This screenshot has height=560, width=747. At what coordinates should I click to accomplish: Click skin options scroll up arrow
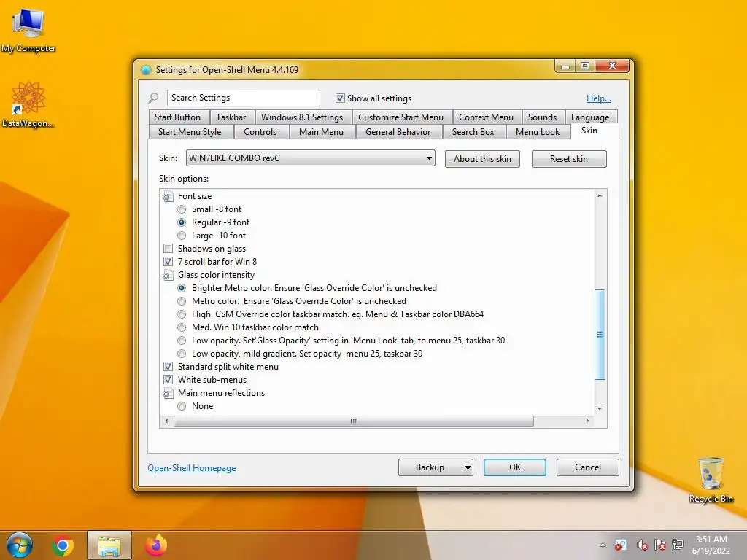click(x=600, y=195)
